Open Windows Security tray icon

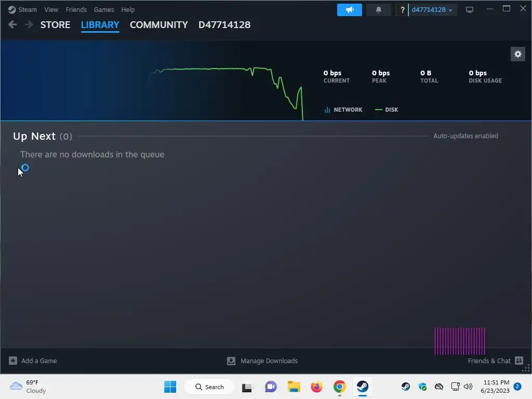422,387
